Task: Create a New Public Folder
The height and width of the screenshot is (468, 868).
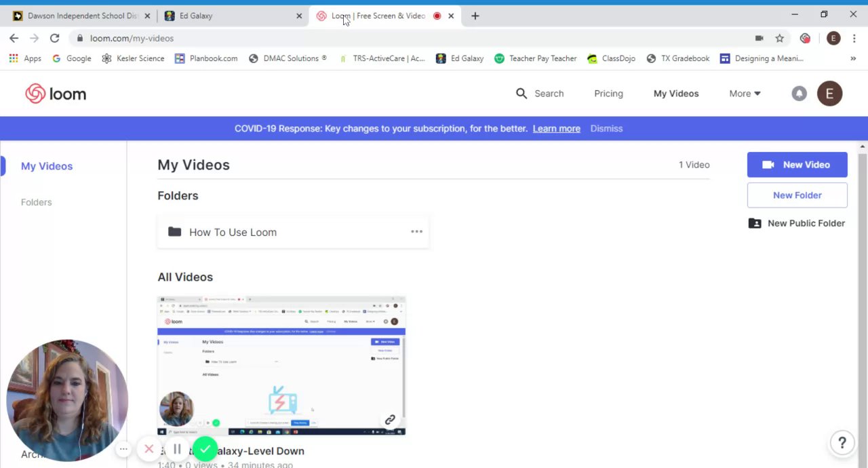Action: click(797, 223)
